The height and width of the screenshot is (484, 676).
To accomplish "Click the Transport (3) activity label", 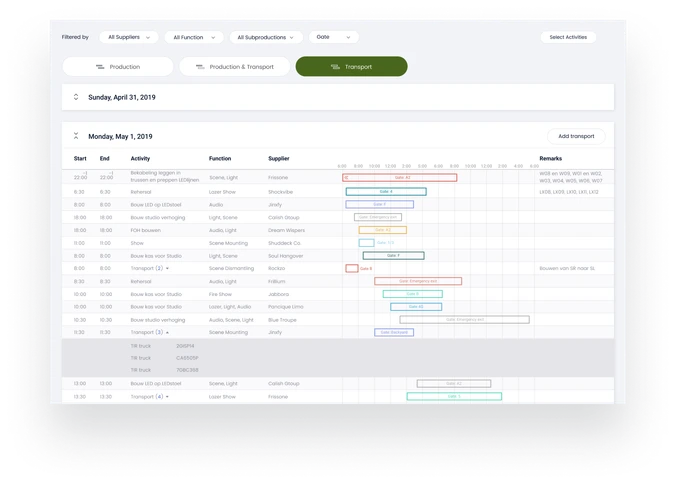I will (147, 333).
